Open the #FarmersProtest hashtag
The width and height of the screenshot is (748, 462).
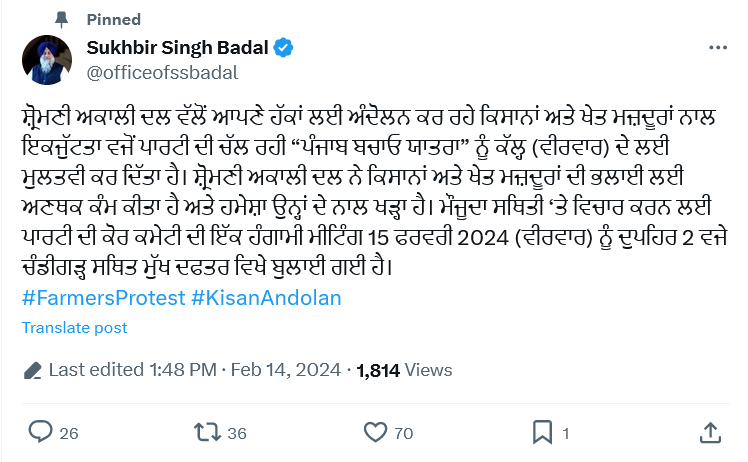coord(102,298)
